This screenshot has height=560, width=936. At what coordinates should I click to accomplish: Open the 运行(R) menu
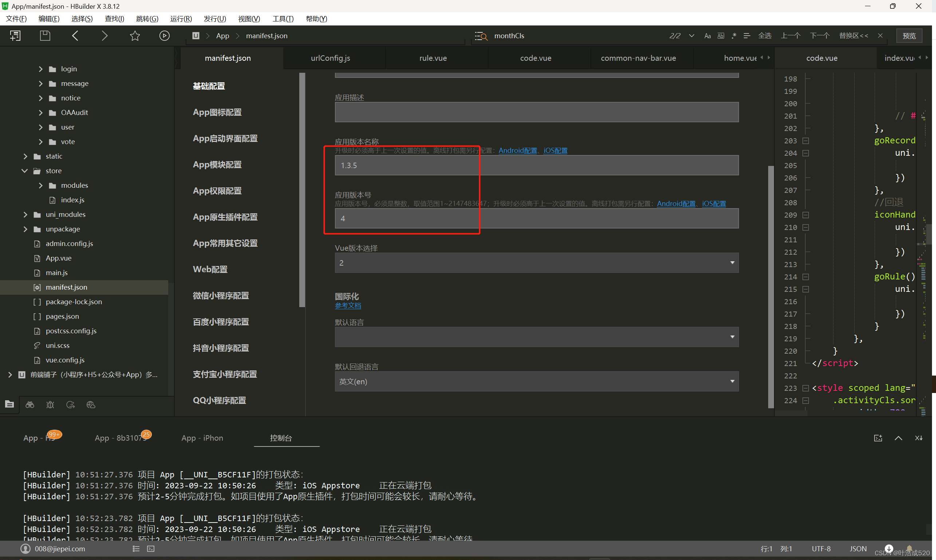point(181,19)
